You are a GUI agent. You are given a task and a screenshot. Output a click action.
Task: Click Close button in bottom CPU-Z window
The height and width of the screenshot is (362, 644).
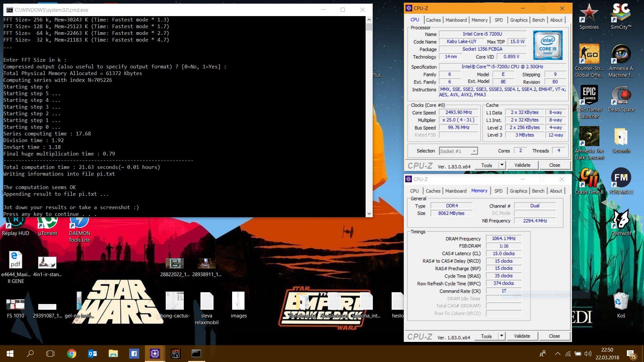pyautogui.click(x=554, y=336)
